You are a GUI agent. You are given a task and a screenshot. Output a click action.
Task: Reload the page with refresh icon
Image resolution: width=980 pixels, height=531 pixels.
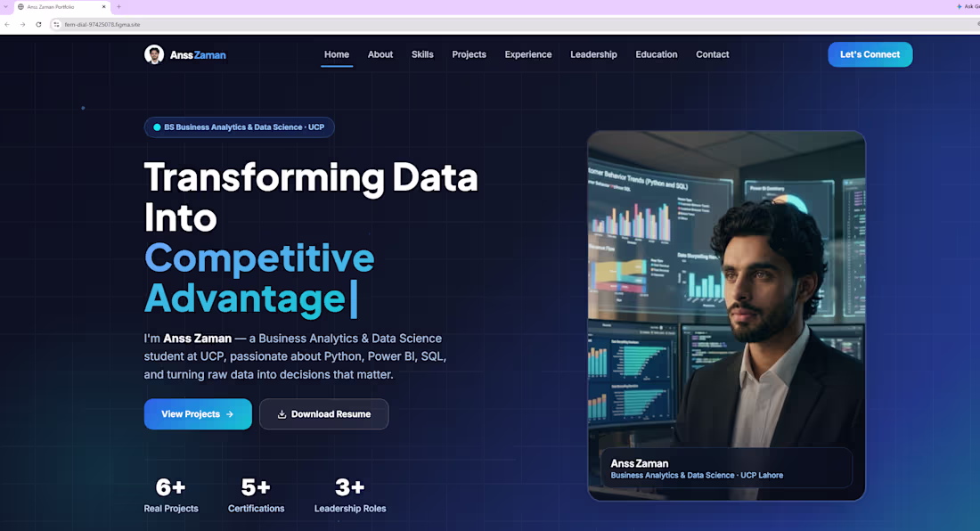tap(38, 24)
